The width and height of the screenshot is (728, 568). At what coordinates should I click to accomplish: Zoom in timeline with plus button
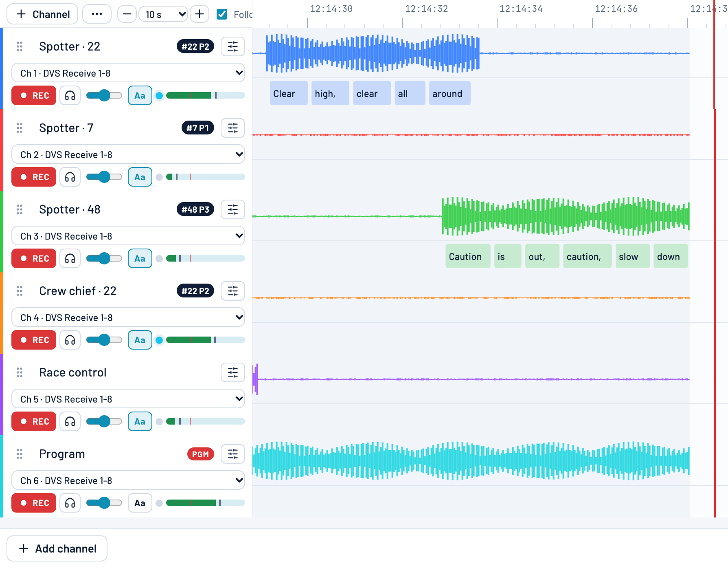200,14
